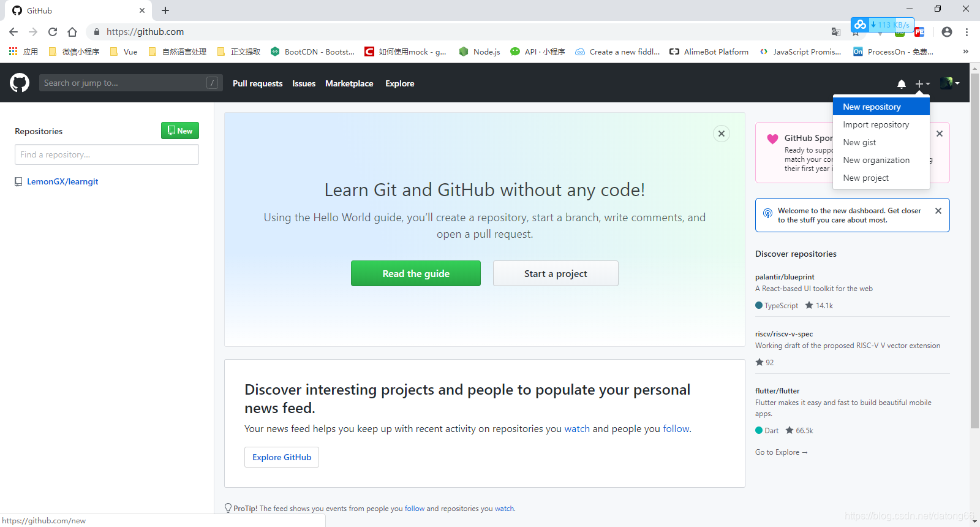Open Explore in header navigation
Image resolution: width=980 pixels, height=527 pixels.
tap(400, 83)
